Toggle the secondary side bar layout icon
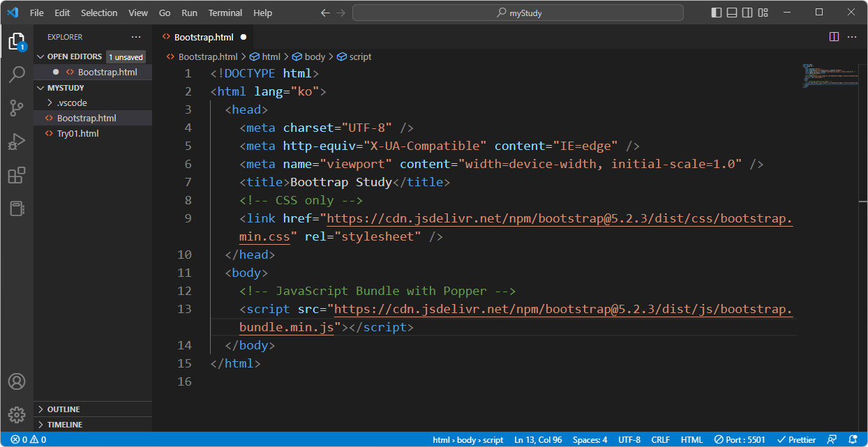This screenshot has height=447, width=868. click(747, 13)
